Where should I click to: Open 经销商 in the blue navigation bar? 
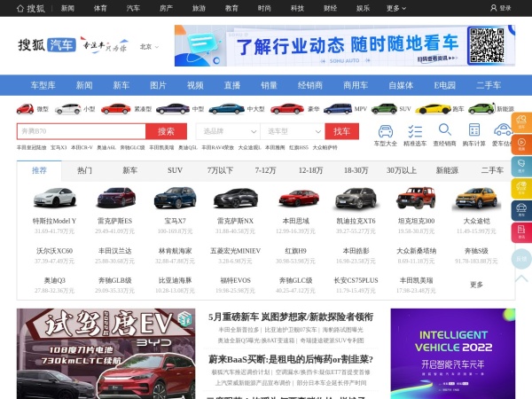tap(310, 85)
